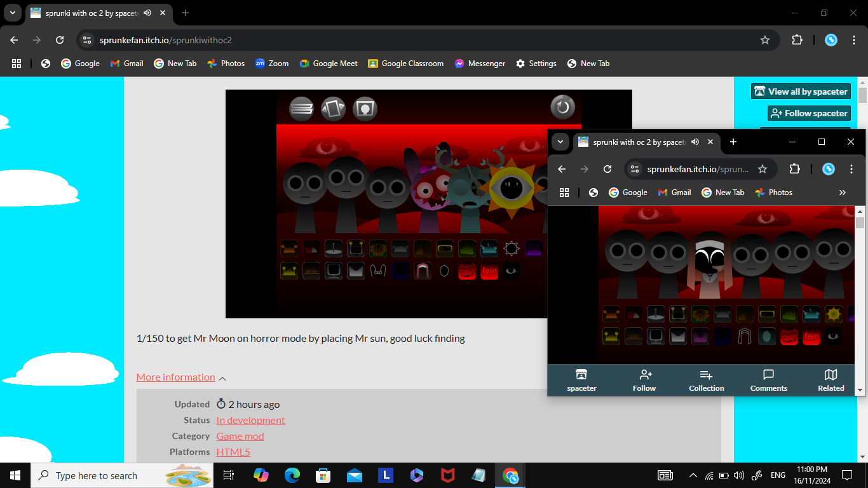Click the small window vertical scrollbar thumb
Screen dimensions: 868x488
860,223
